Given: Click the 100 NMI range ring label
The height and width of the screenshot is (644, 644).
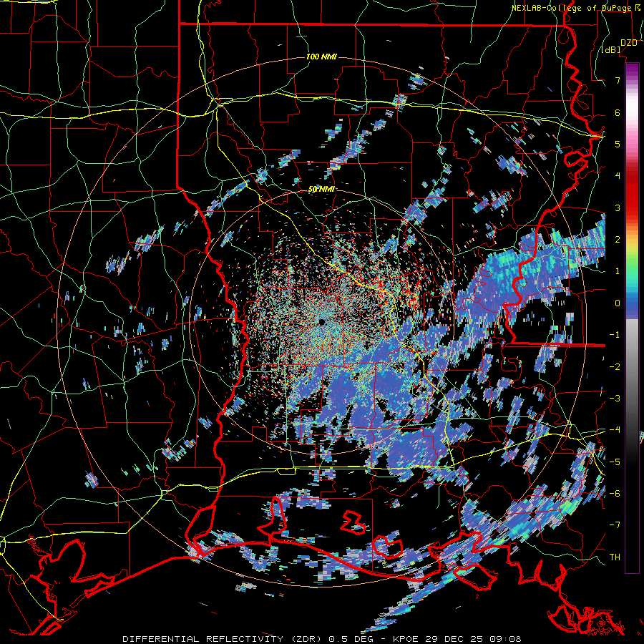Looking at the screenshot, I should click(321, 57).
